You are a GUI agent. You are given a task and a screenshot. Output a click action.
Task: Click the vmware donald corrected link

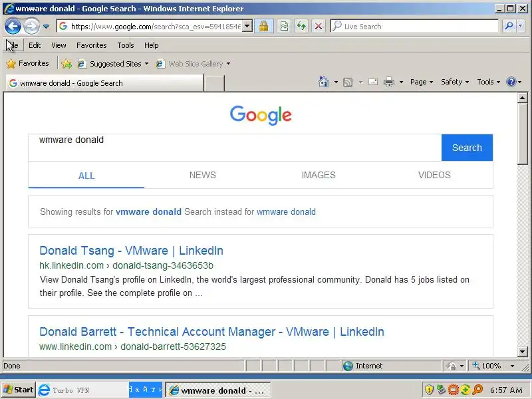pyautogui.click(x=148, y=211)
